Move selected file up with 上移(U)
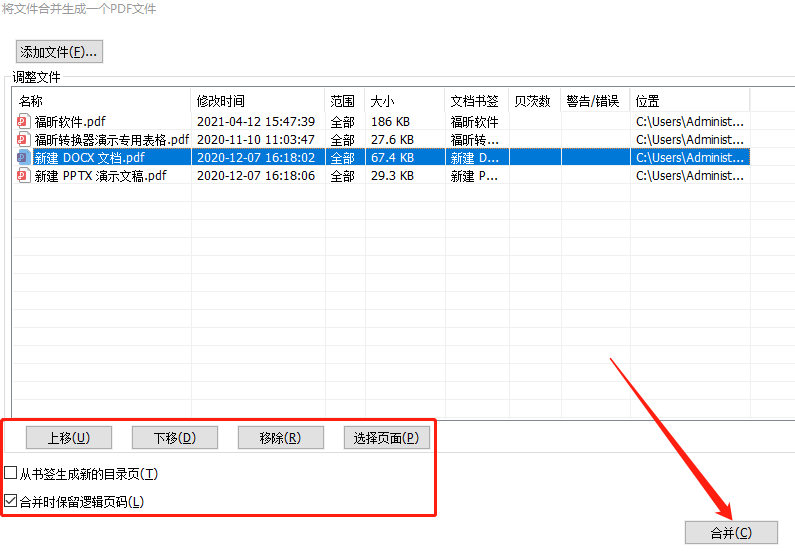The width and height of the screenshot is (795, 552). pyautogui.click(x=69, y=437)
